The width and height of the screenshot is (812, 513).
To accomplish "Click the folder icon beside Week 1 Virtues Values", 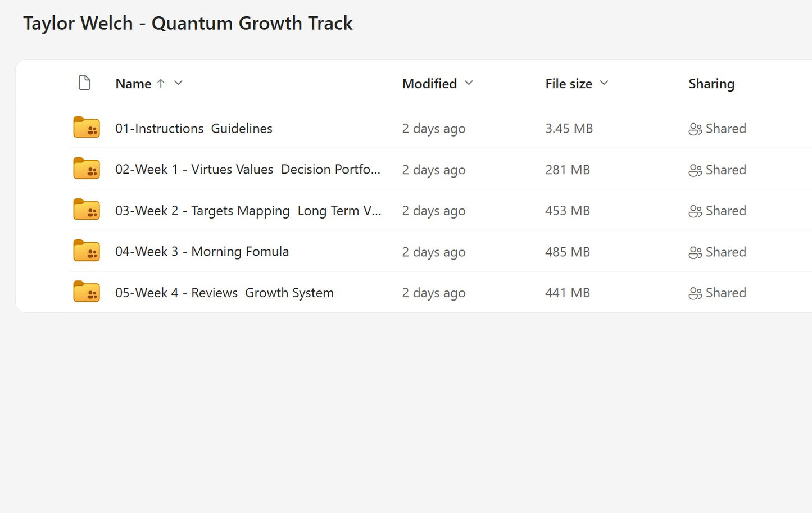I will [85, 169].
